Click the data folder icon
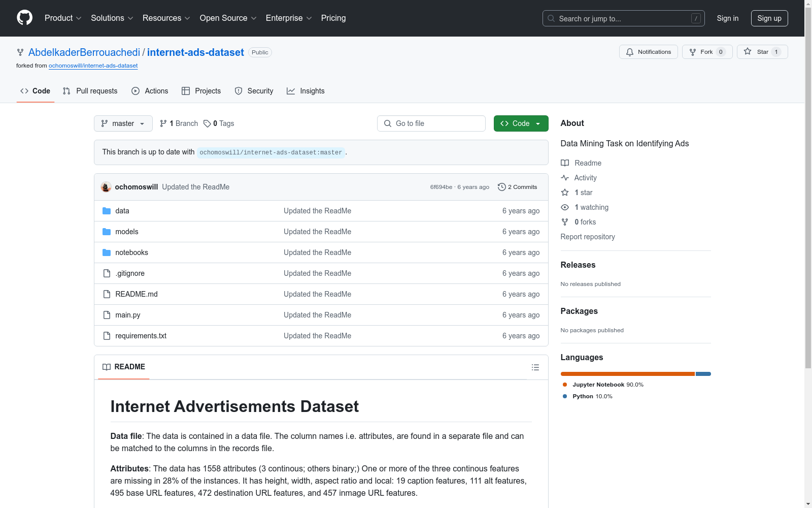This screenshot has height=508, width=812. [x=107, y=211]
